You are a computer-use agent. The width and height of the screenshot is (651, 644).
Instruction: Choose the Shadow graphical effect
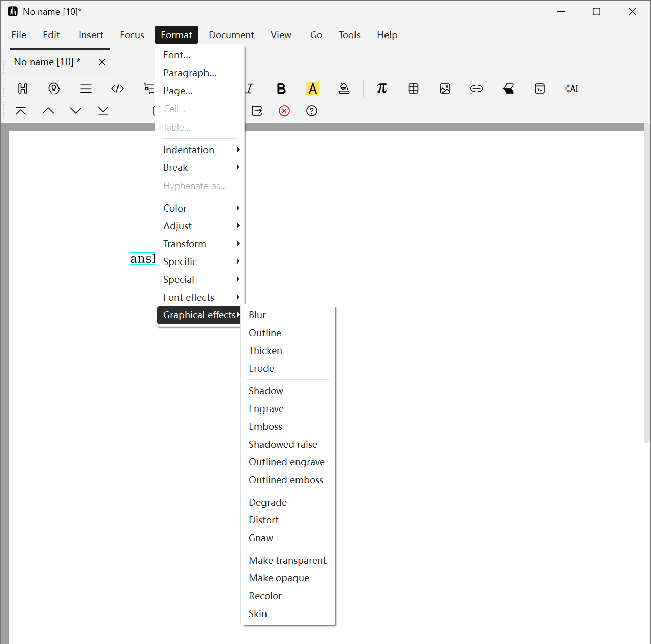[x=266, y=391]
